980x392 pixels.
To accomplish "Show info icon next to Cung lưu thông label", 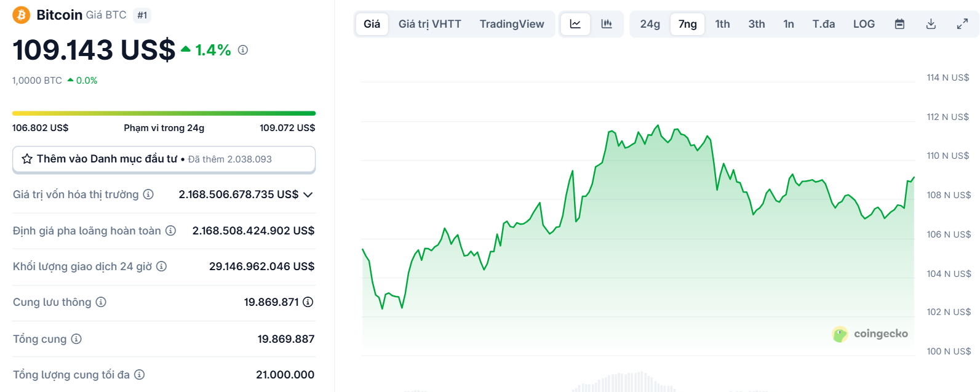I will pos(101,302).
